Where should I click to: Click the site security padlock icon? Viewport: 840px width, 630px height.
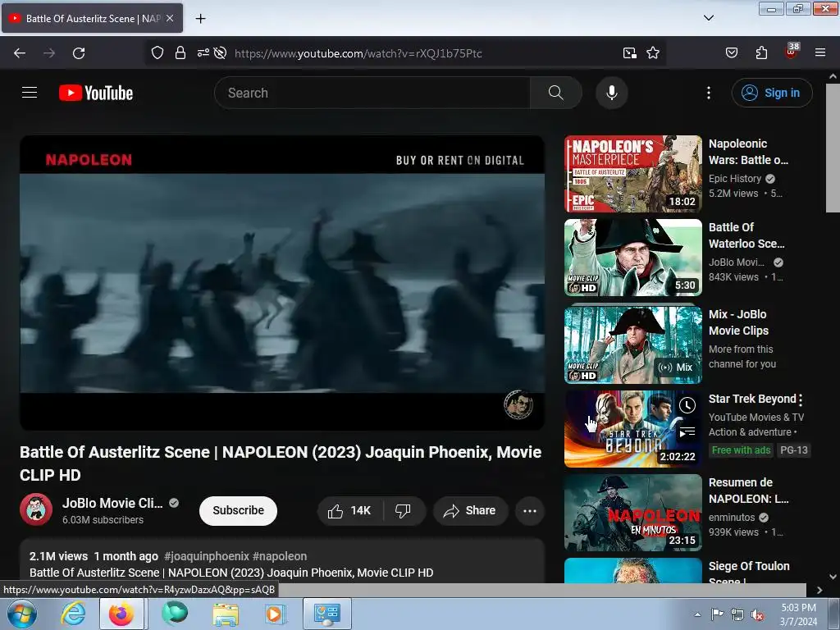click(180, 53)
